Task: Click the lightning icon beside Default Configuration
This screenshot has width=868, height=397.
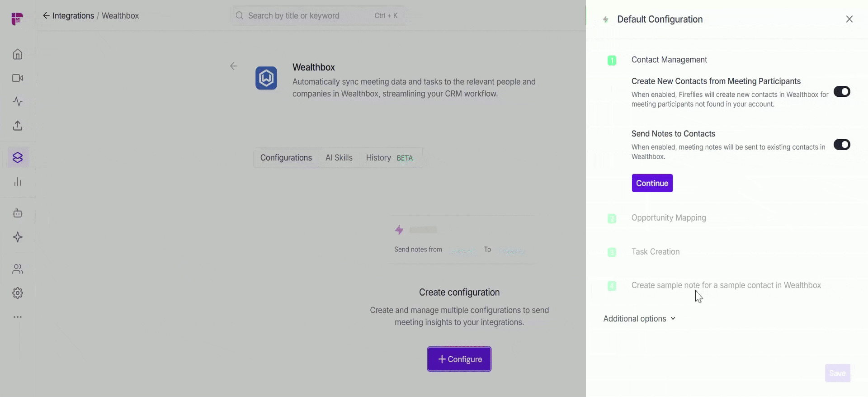Action: tap(606, 19)
